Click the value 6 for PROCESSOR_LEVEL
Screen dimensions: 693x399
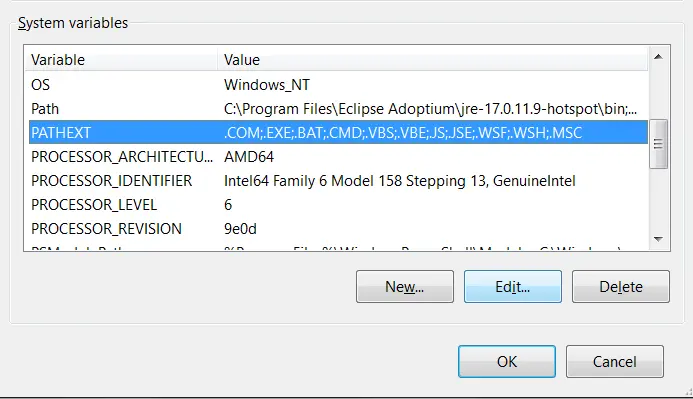coord(228,205)
